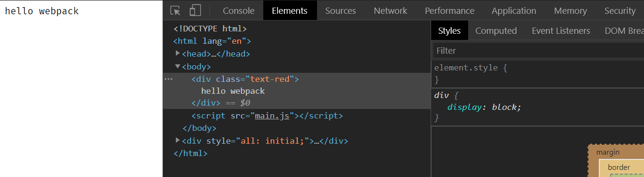Activate the inspect element picker icon
644x177 pixels.
point(175,10)
